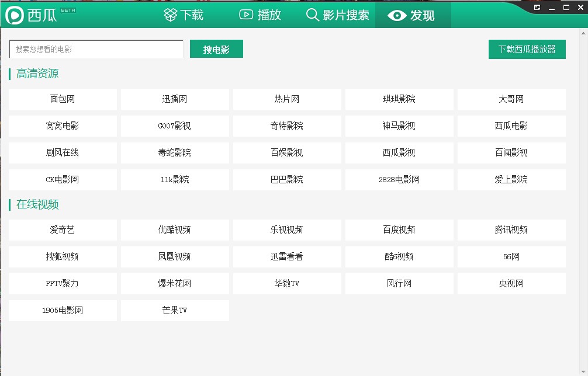Open 琪琪影院 link
The width and height of the screenshot is (588, 376).
click(x=399, y=99)
